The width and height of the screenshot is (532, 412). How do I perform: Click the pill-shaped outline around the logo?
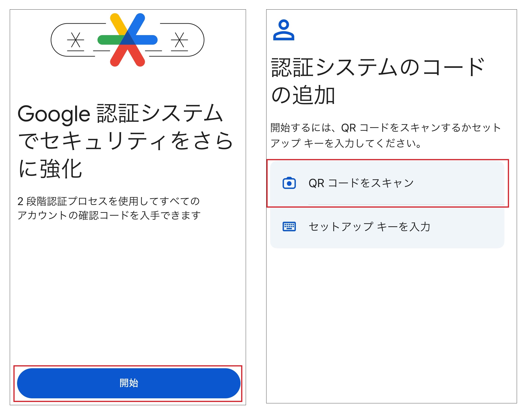[x=127, y=40]
